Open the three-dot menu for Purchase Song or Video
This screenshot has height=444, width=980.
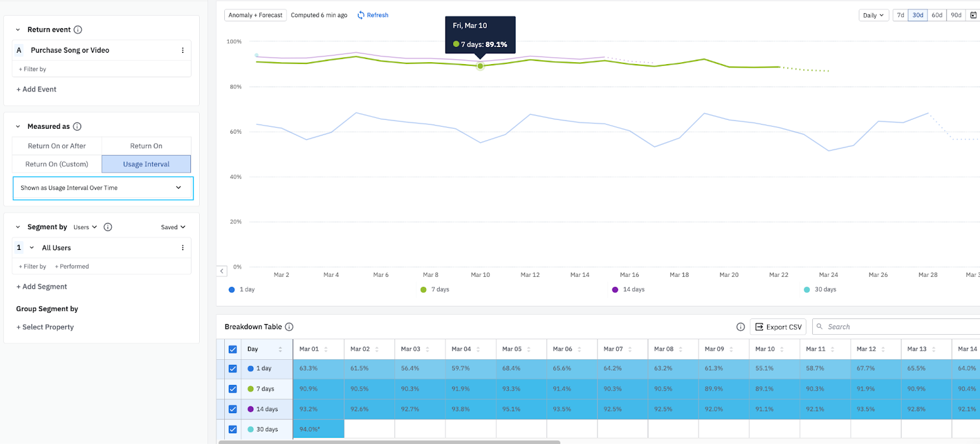click(x=183, y=50)
